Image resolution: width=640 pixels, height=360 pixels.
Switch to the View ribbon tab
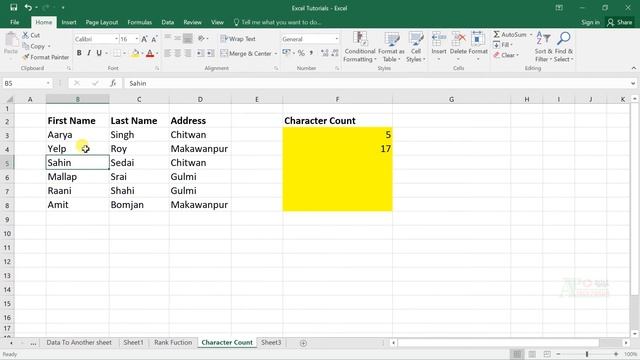[x=218, y=22]
